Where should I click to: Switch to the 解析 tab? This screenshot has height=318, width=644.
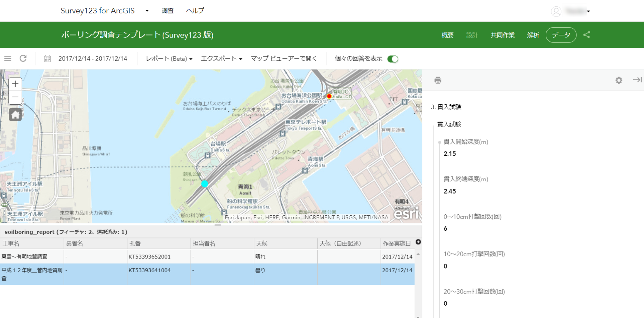(533, 35)
